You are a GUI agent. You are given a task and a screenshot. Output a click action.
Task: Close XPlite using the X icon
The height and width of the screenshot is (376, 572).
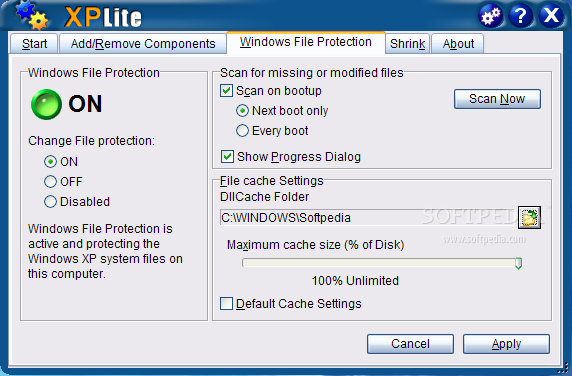[x=551, y=16]
